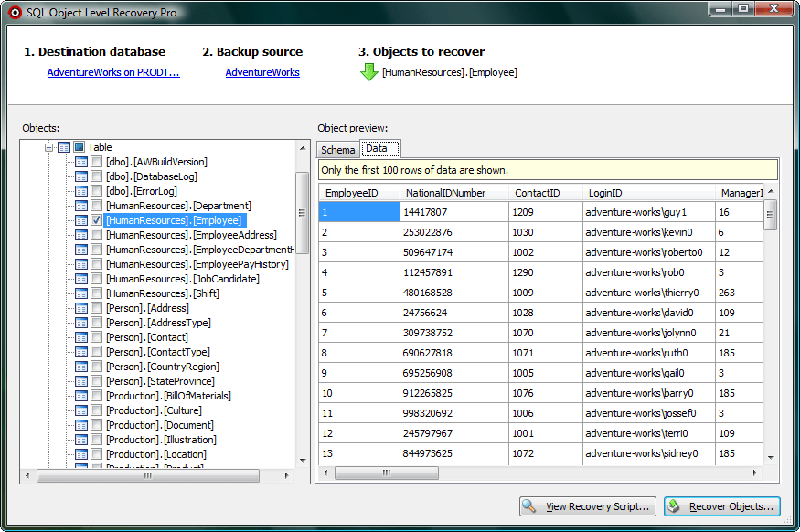Select the EmployeeID cell with value 1
The width and height of the screenshot is (800, 532).
click(x=359, y=212)
